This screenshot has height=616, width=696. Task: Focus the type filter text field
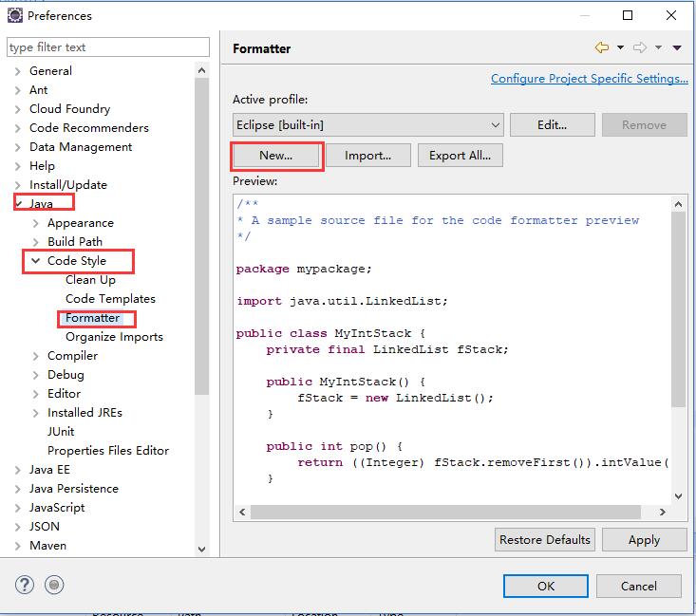click(108, 47)
